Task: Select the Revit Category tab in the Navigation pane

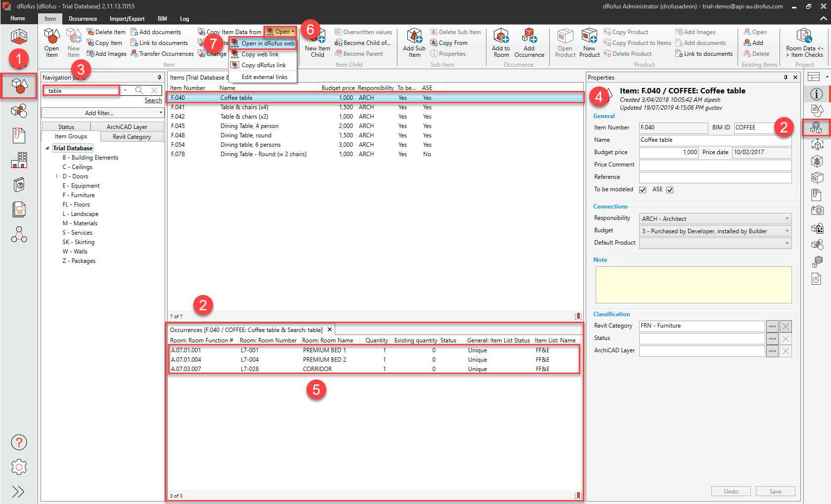Action: (131, 136)
